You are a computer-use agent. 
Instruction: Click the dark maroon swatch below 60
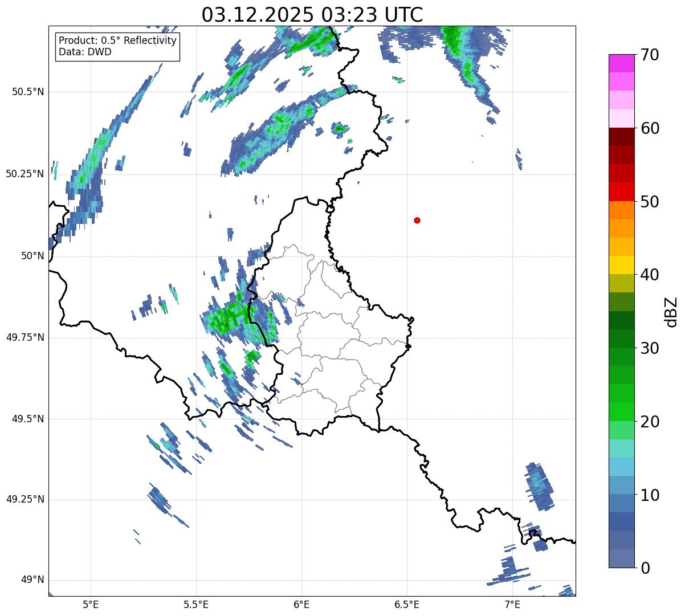[621, 137]
